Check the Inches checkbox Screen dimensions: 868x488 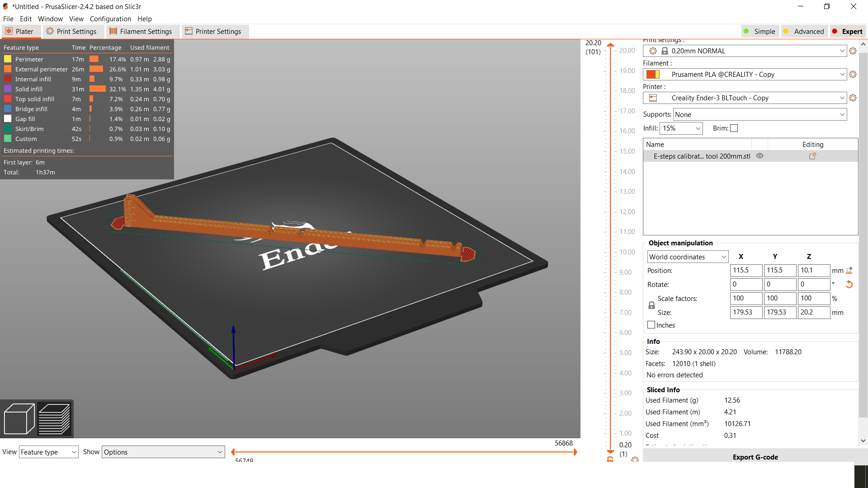tap(651, 324)
